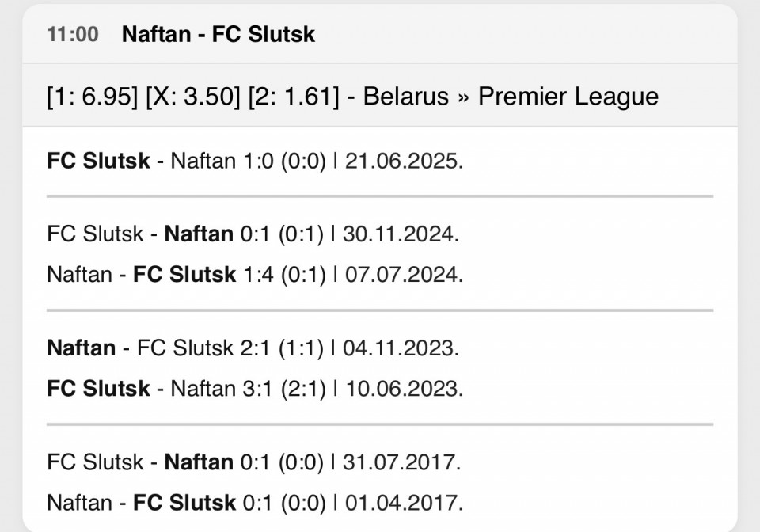Image resolution: width=760 pixels, height=532 pixels.
Task: Click the 1:4 full-time score
Action: click(x=255, y=275)
